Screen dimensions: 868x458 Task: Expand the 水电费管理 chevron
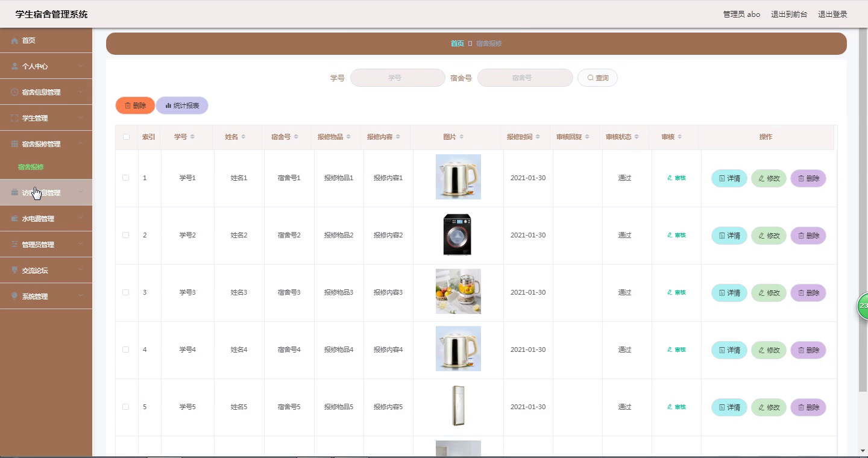(81, 219)
